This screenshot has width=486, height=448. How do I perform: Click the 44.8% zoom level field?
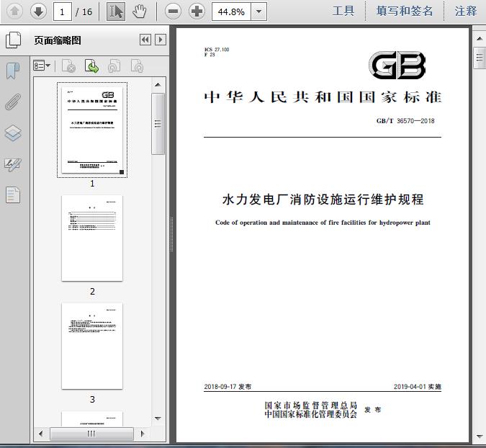pyautogui.click(x=231, y=12)
